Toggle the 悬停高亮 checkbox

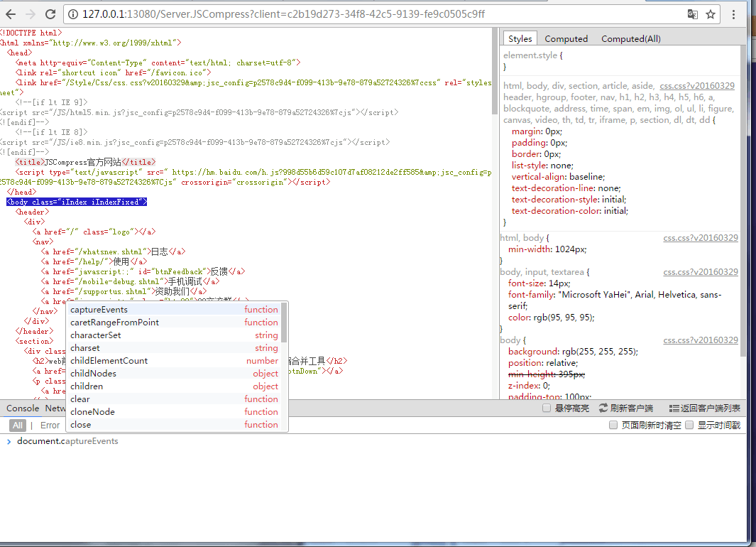(x=547, y=408)
